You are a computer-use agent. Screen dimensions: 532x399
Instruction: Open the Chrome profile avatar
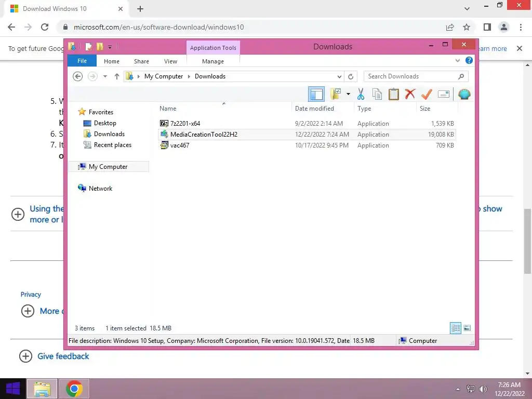pyautogui.click(x=504, y=27)
